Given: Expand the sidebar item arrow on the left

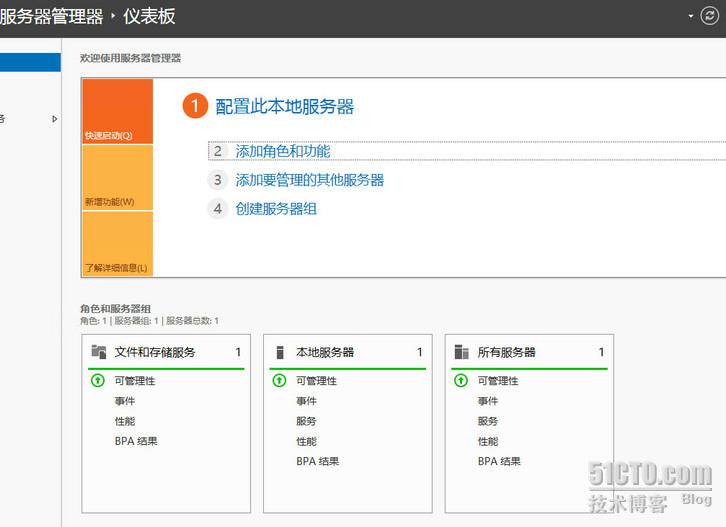Looking at the screenshot, I should point(55,119).
